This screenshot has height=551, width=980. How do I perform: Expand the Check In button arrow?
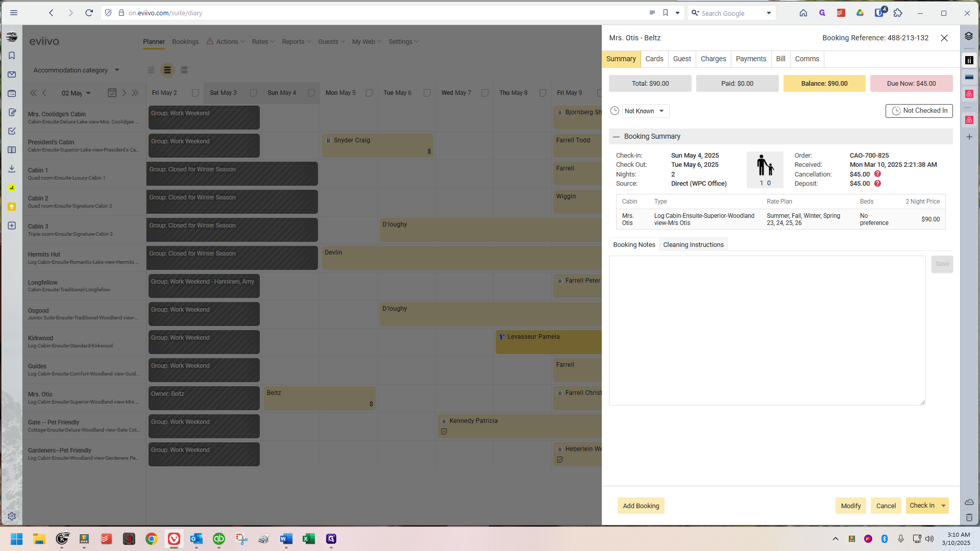[943, 506]
